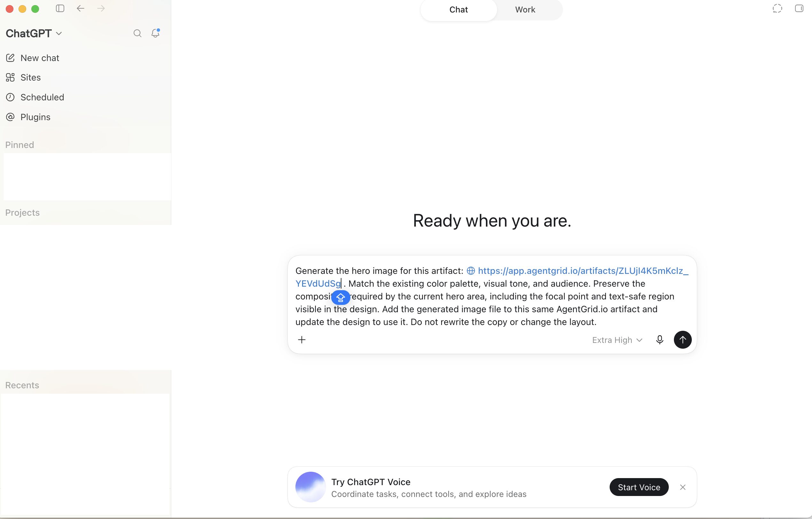This screenshot has height=519, width=812.
Task: Switch to the Chat tab
Action: pyautogui.click(x=458, y=10)
